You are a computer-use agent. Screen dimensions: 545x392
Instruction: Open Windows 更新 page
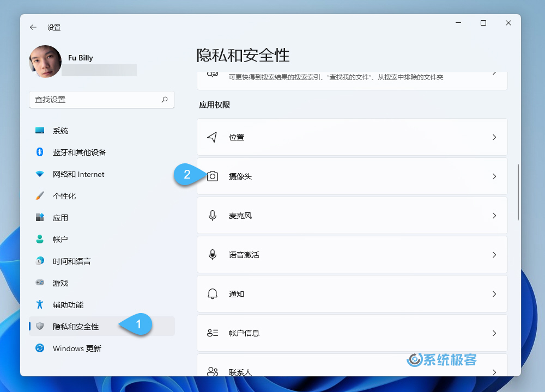click(x=102, y=348)
